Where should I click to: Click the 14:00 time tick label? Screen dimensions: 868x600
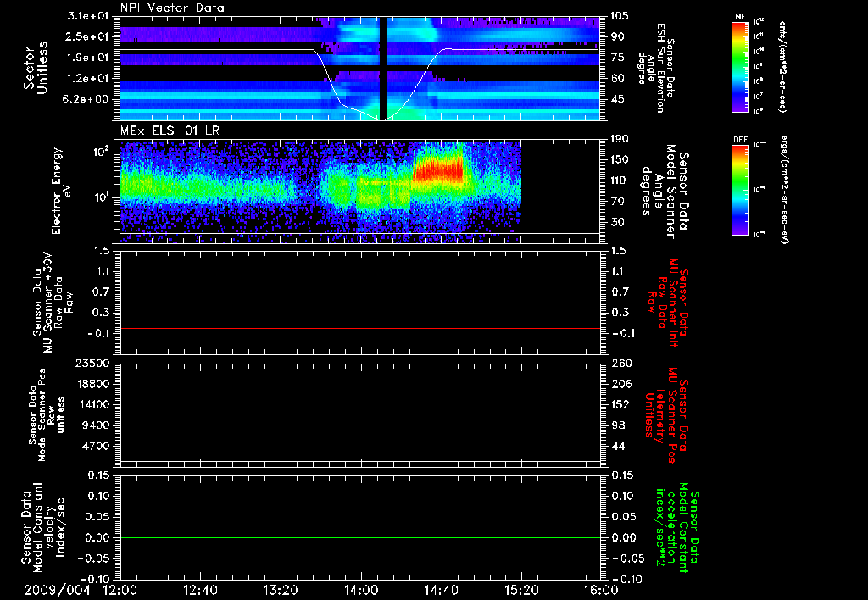click(x=361, y=591)
